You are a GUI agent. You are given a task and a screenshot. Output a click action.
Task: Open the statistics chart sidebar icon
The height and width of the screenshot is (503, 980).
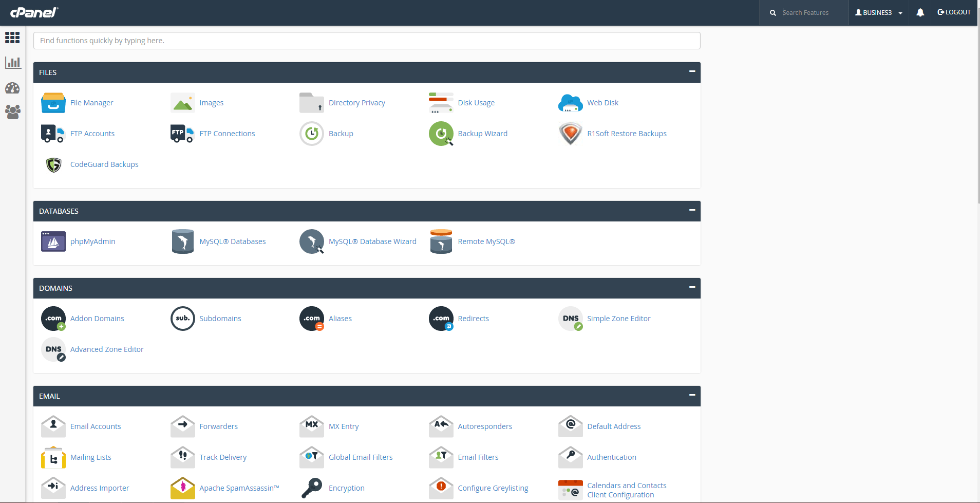click(x=12, y=63)
